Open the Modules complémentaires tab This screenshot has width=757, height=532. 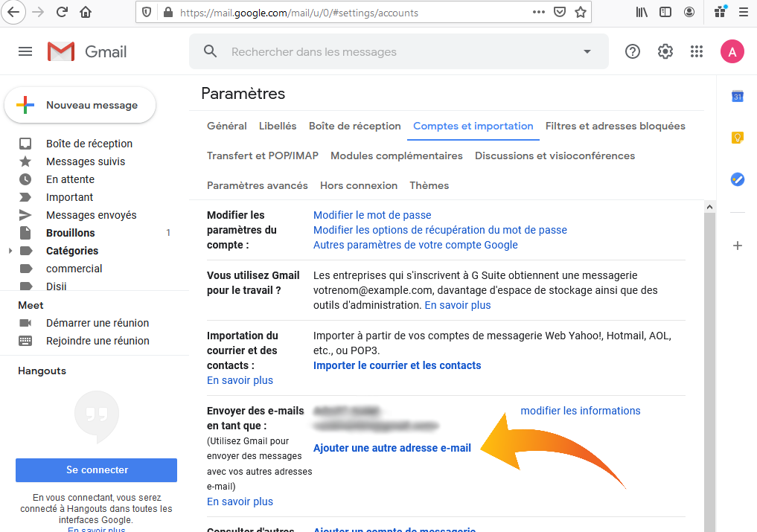pyautogui.click(x=396, y=156)
